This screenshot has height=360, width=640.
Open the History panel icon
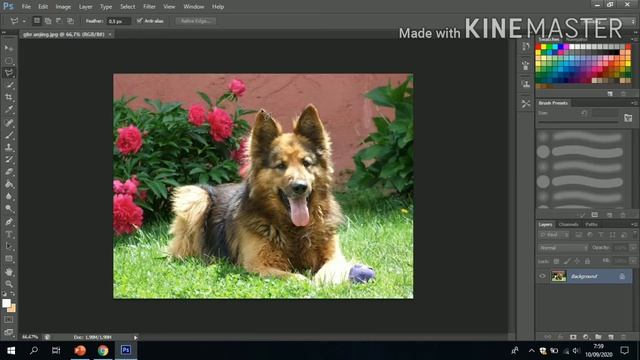point(526,46)
